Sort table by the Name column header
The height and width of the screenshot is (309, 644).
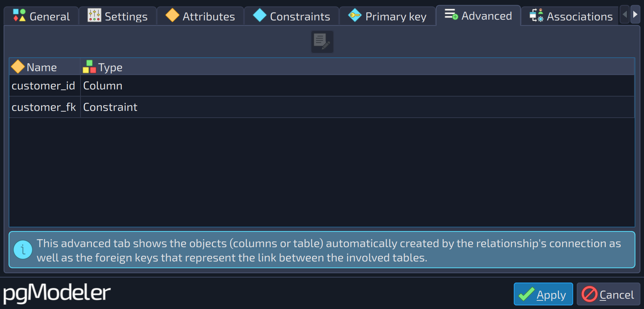click(45, 67)
